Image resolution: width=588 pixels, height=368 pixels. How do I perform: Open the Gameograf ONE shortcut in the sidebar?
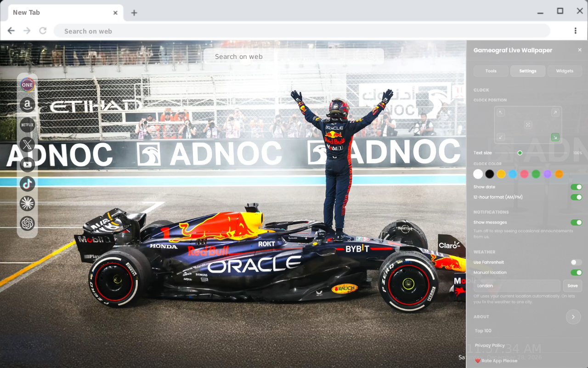click(x=28, y=85)
